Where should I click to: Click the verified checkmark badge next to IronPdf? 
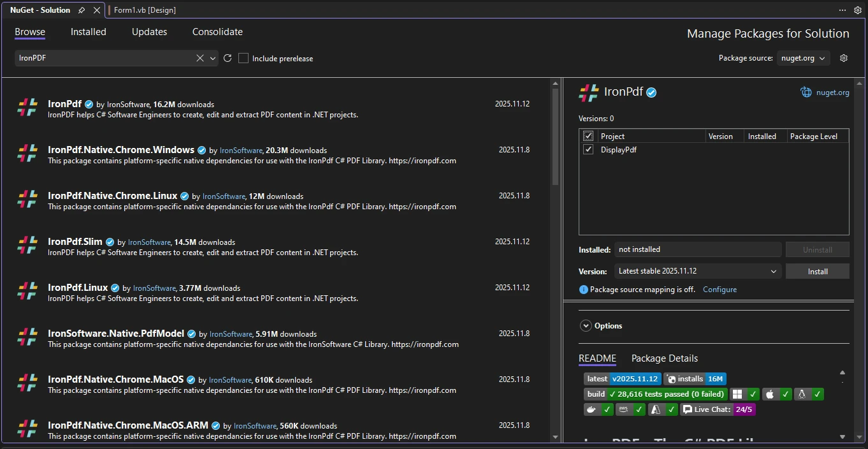click(87, 103)
